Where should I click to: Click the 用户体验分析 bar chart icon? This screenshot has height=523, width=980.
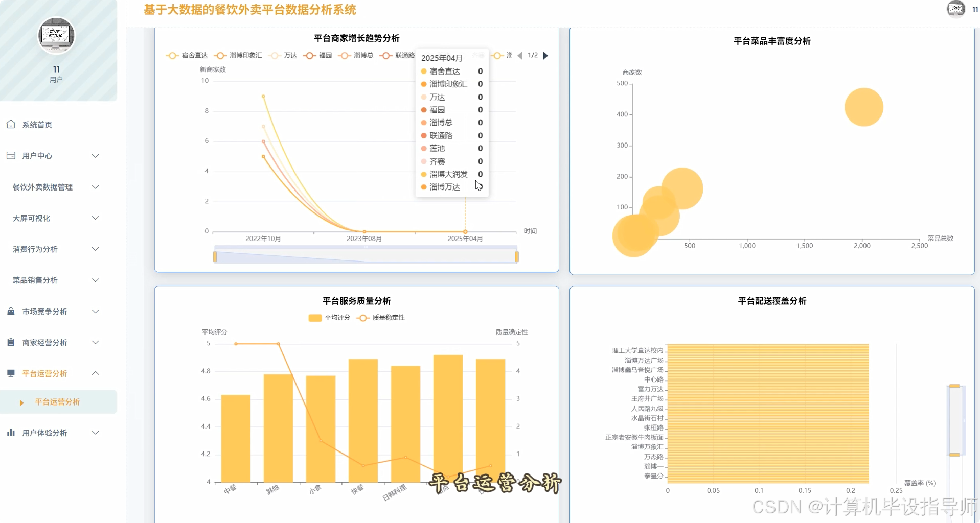pos(10,433)
